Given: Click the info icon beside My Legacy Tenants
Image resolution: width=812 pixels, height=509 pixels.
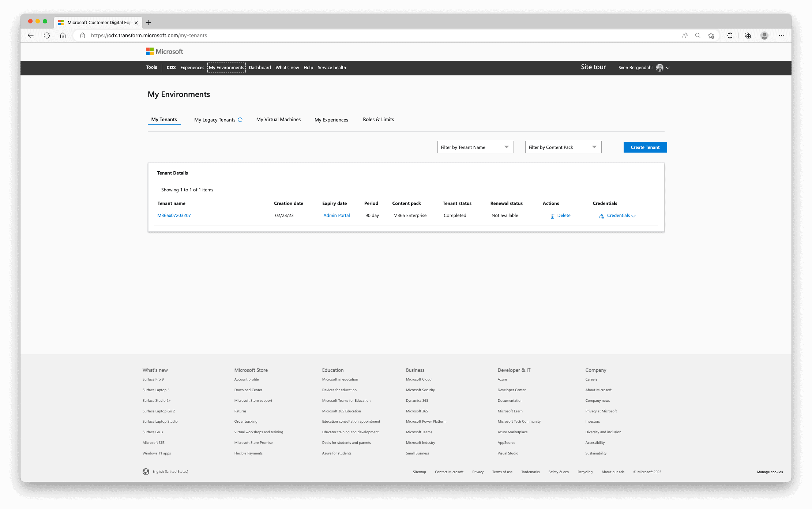Looking at the screenshot, I should point(240,120).
